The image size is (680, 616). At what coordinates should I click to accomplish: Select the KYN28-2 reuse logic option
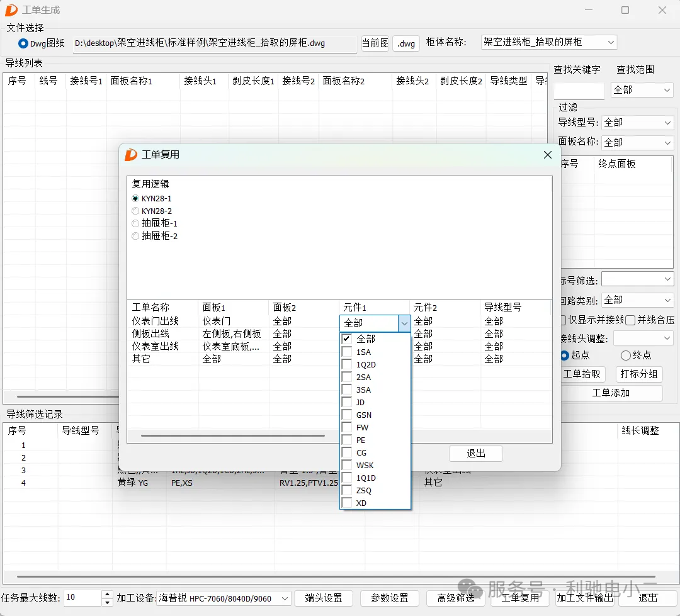click(135, 211)
